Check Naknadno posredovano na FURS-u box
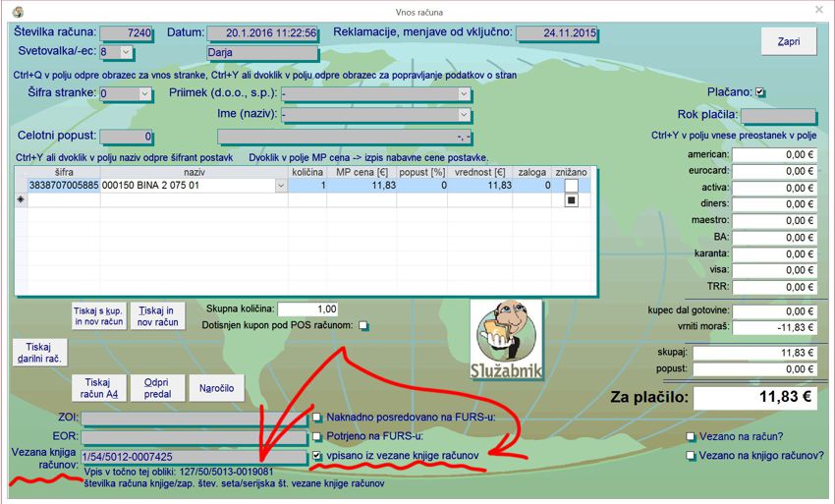Viewport: 835px width, 504px height. 316,418
